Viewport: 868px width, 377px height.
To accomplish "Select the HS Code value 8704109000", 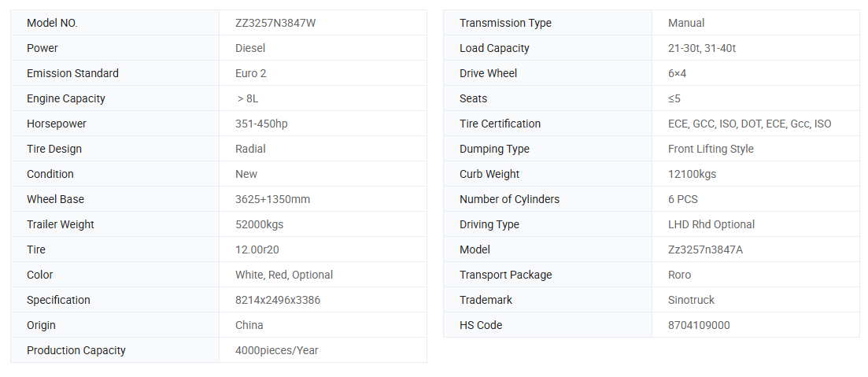I will 699,325.
